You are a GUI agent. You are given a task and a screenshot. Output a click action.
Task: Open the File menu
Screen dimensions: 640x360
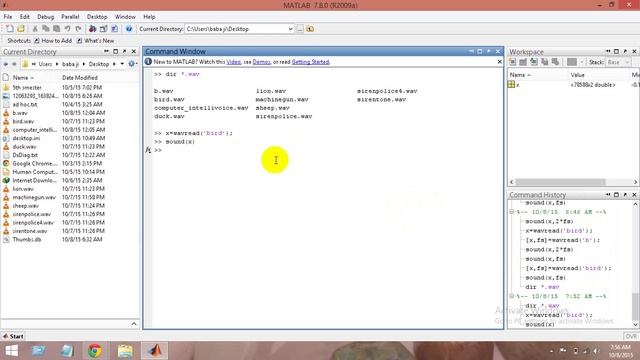click(8, 17)
